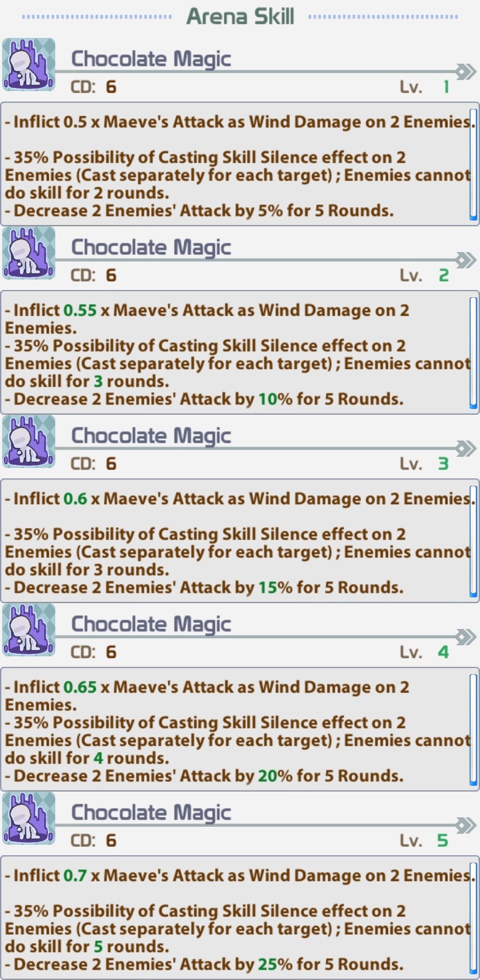Tap the Chocolate Magic Lv. 4 skill icon
Image resolution: width=480 pixels, height=980 pixels.
click(29, 629)
